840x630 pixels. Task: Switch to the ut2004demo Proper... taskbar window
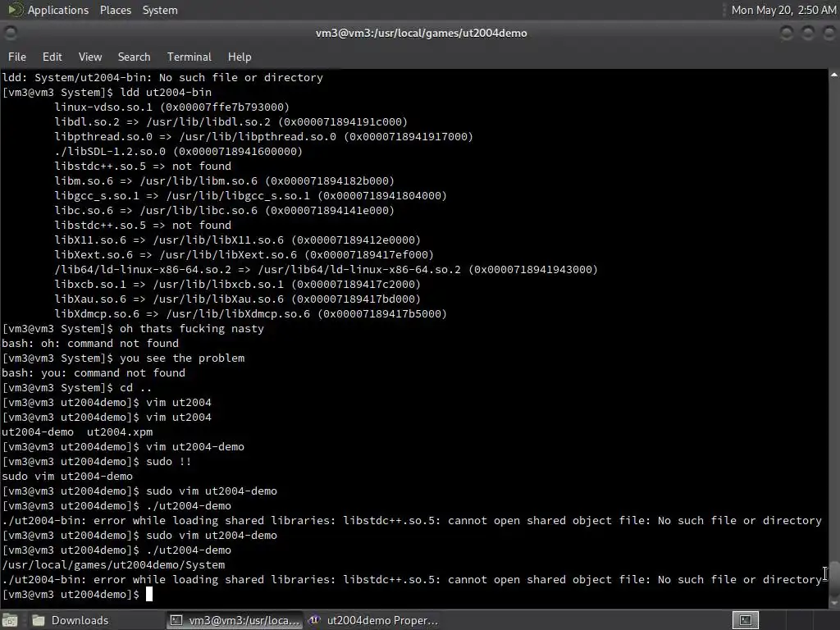pyautogui.click(x=375, y=620)
